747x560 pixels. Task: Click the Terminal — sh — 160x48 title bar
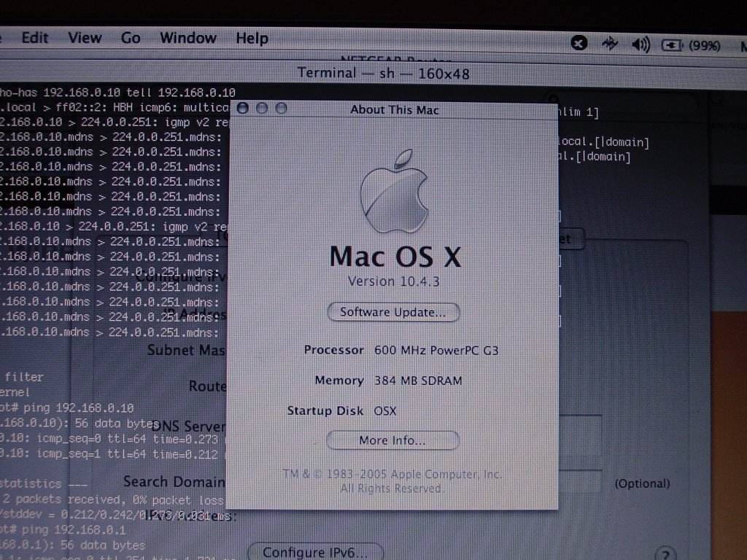point(384,74)
